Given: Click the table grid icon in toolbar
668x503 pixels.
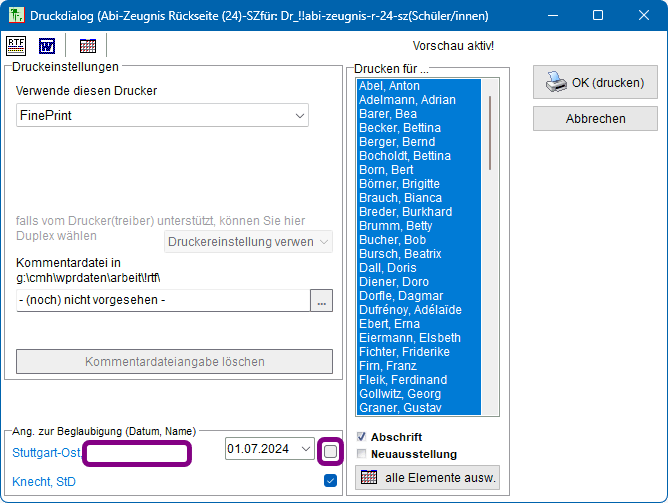Looking at the screenshot, I should [x=88, y=45].
